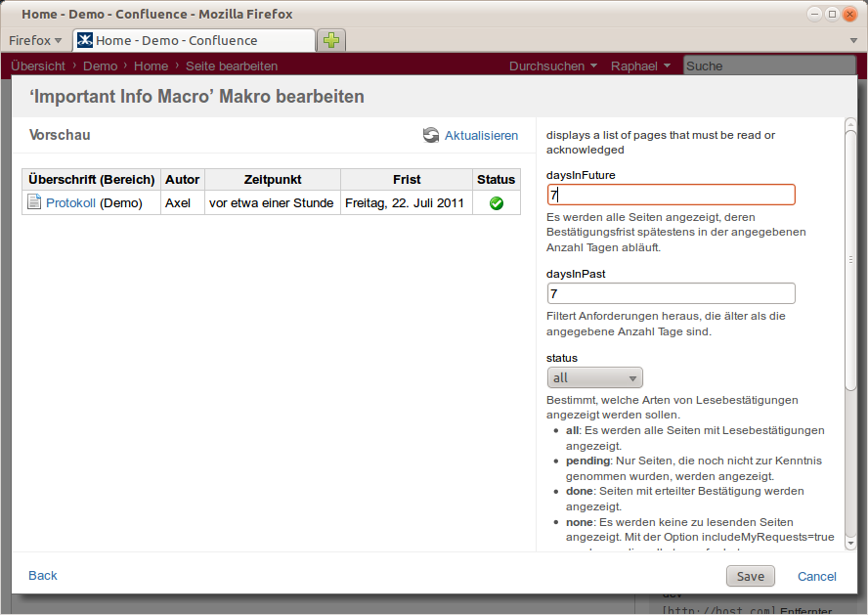The height and width of the screenshot is (615, 868).
Task: Click the green checkmark status icon
Action: [x=496, y=203]
